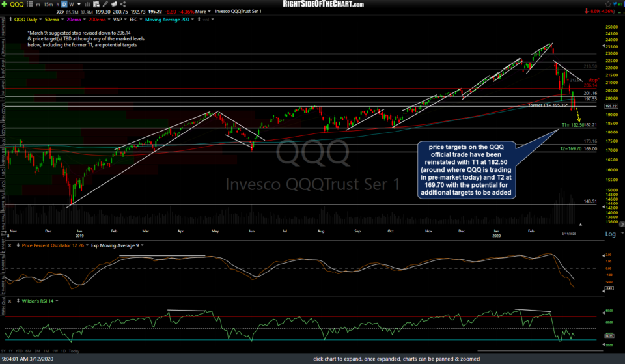Click the scroll-right arrow above Log
The image size is (625, 364).
coord(621,225)
